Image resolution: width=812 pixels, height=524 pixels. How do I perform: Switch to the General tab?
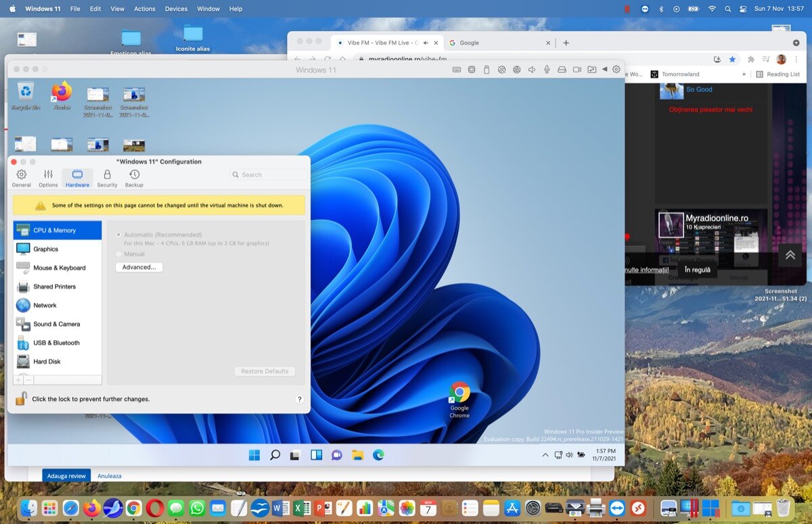coord(22,178)
